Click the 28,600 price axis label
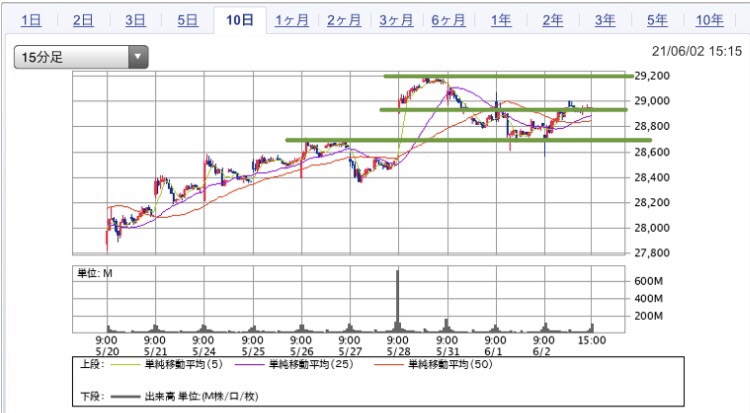 [652, 152]
